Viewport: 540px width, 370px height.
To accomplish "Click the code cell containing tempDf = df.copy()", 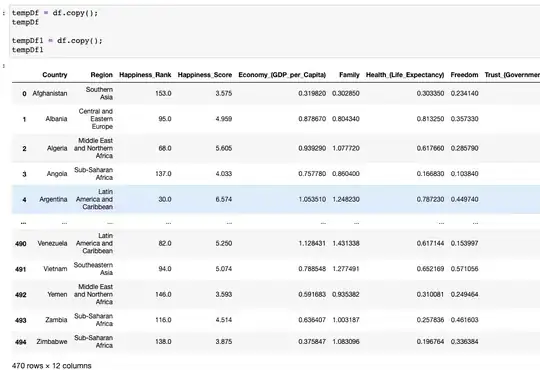I will click(275, 31).
